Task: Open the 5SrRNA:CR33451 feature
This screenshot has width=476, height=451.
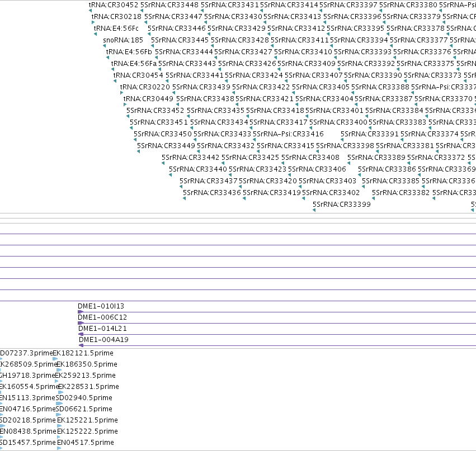Action: tap(159, 122)
